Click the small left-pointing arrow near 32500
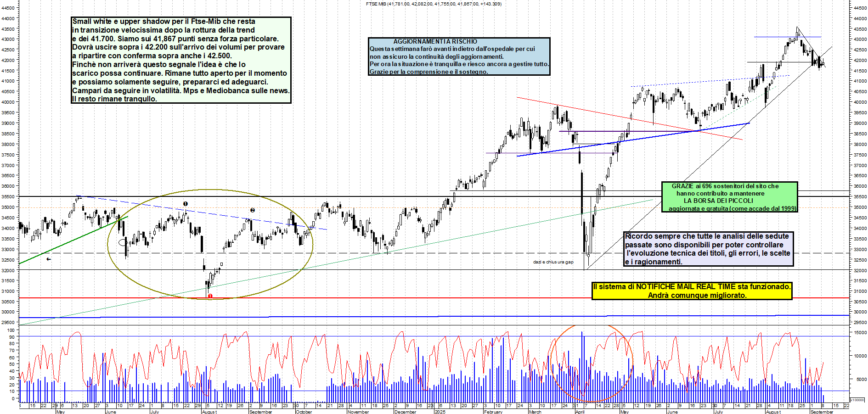This screenshot has height=414, width=868. 48,259
